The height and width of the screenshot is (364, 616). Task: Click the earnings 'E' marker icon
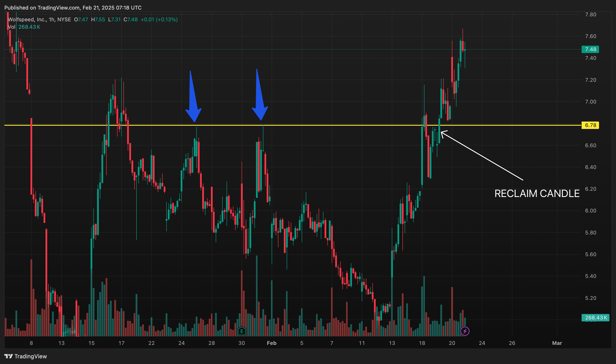242,331
